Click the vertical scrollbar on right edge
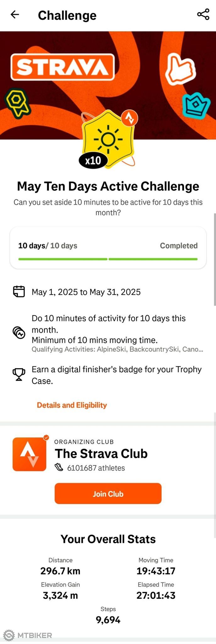Image resolution: width=216 pixels, height=644 pixels. point(215,259)
